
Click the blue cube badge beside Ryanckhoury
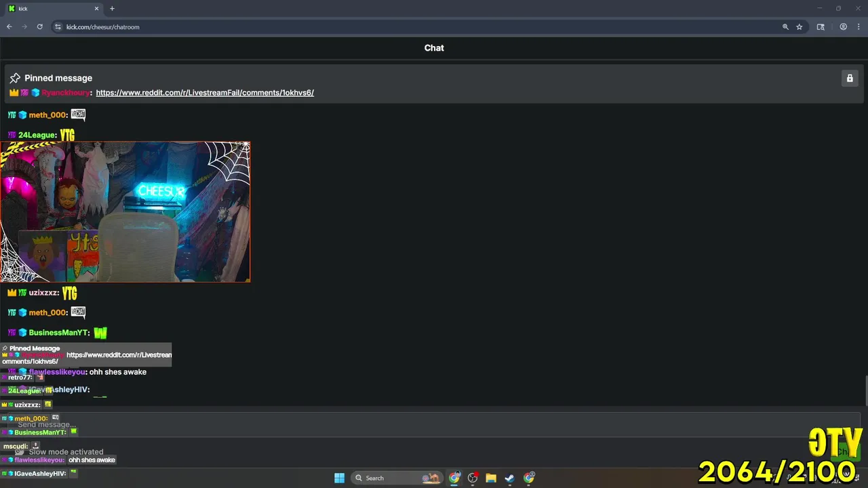pyautogui.click(x=35, y=93)
